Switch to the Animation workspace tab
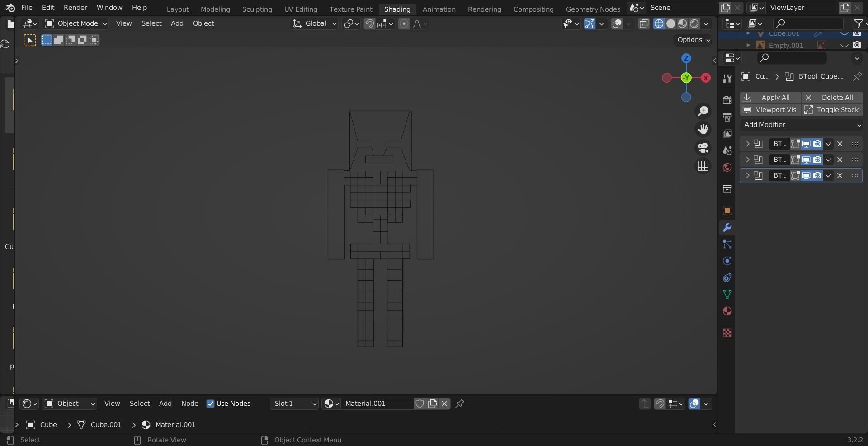The image size is (868, 446). (439, 9)
